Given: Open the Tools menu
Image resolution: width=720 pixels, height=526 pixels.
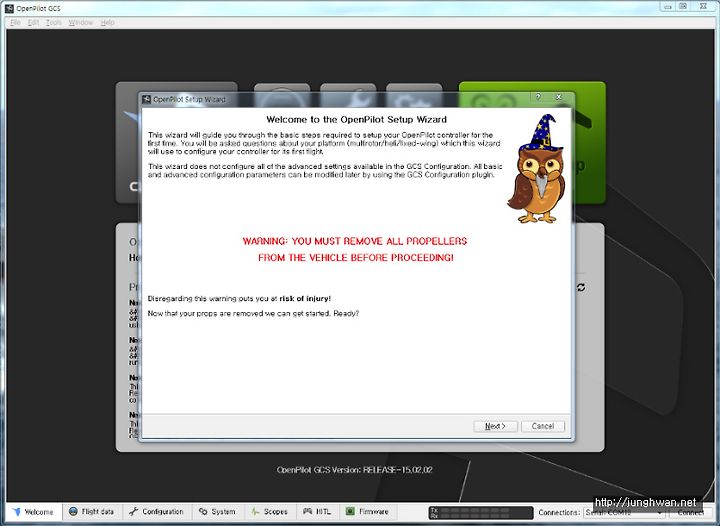Looking at the screenshot, I should [53, 22].
